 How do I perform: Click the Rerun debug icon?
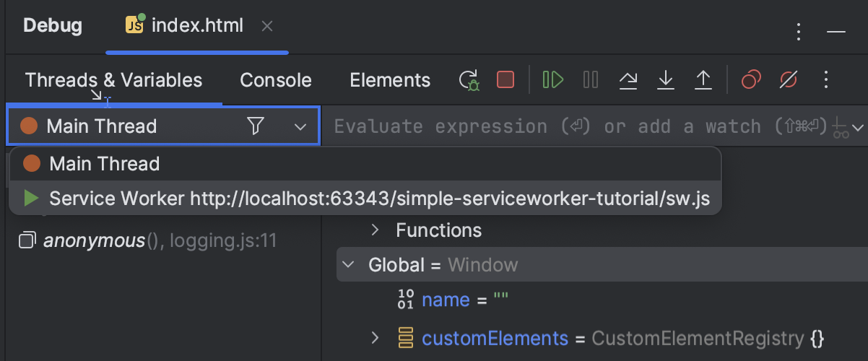pos(469,79)
